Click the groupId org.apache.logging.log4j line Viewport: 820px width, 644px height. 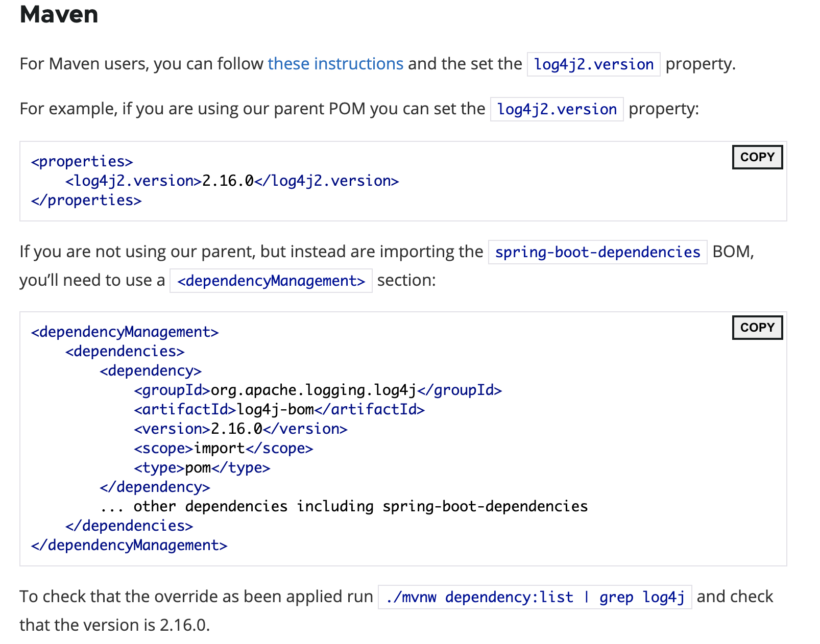[x=318, y=390]
